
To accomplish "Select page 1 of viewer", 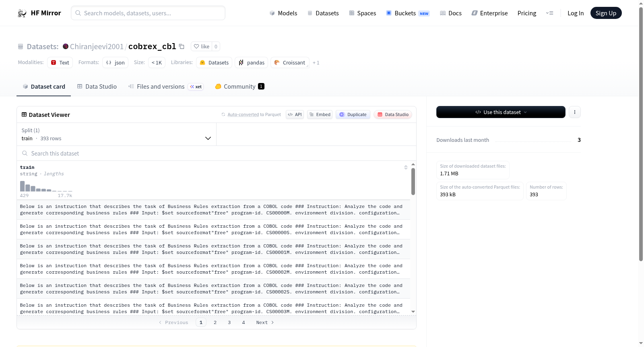I will pyautogui.click(x=201, y=322).
